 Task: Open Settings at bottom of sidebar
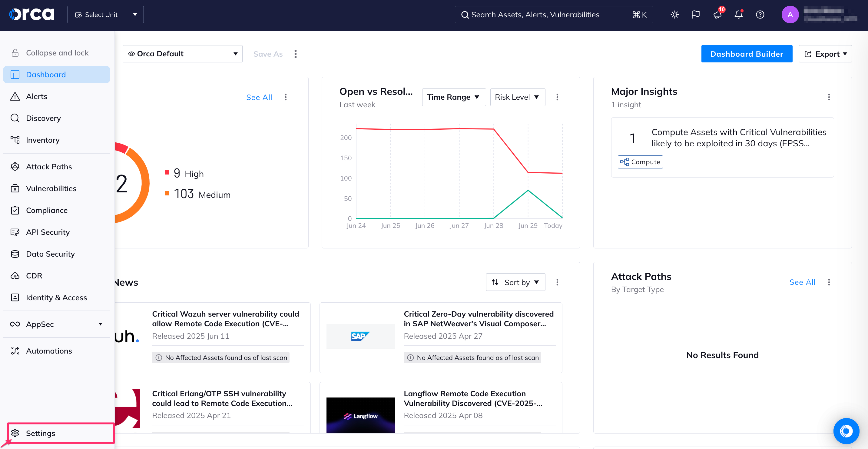click(41, 433)
